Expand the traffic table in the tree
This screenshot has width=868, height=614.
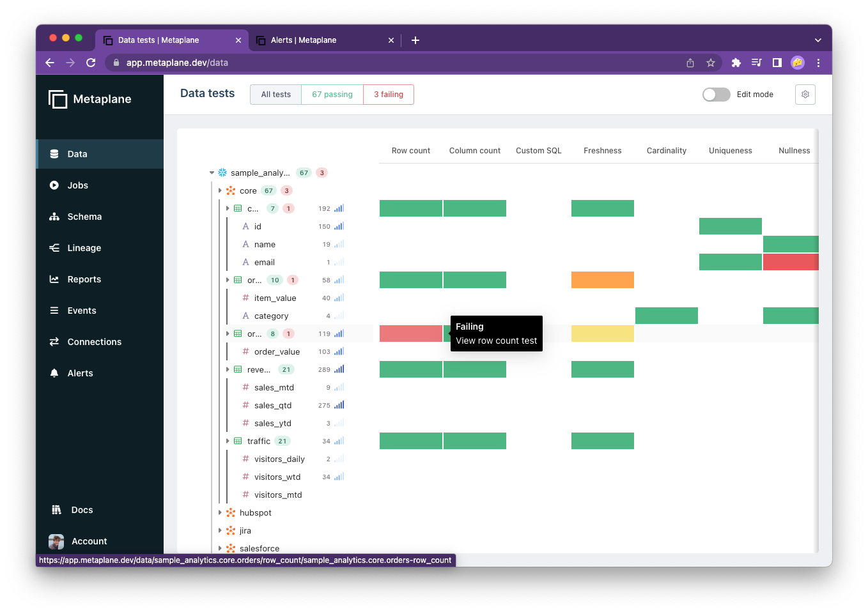pyautogui.click(x=228, y=441)
